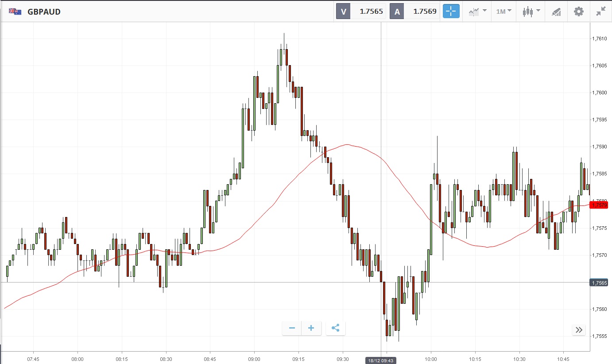Collapse the chart with the shrink arrows icon
The image size is (612, 364).
click(600, 12)
